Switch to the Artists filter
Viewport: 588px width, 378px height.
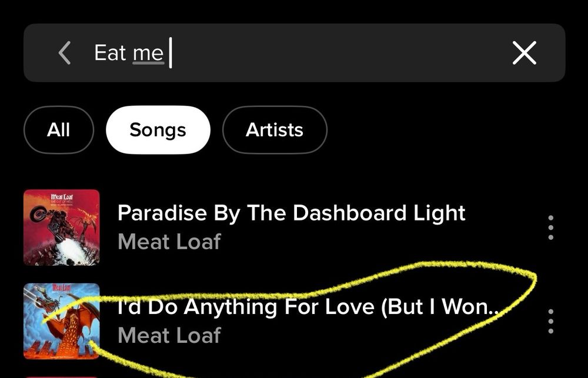click(275, 130)
